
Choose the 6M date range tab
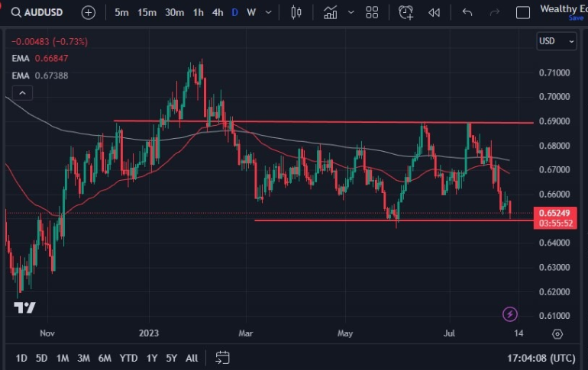click(105, 358)
